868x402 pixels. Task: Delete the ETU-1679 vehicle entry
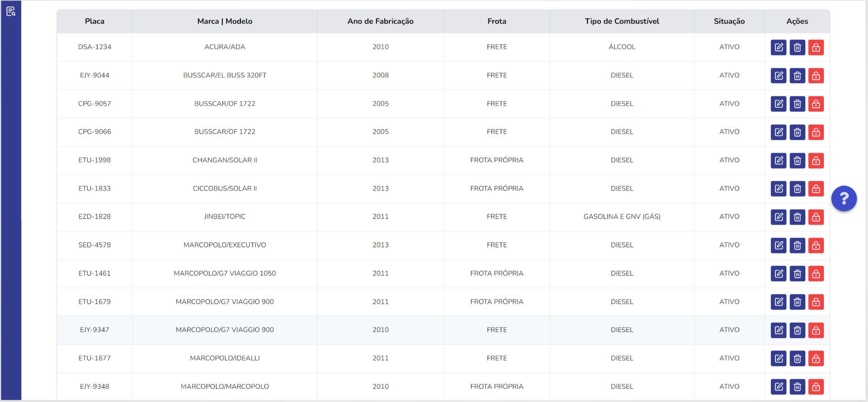[x=797, y=302]
